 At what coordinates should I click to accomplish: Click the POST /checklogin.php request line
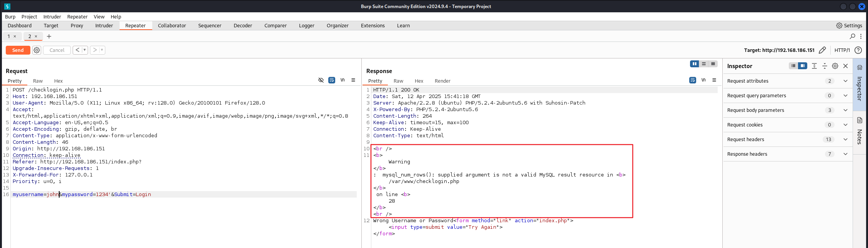[x=57, y=90]
